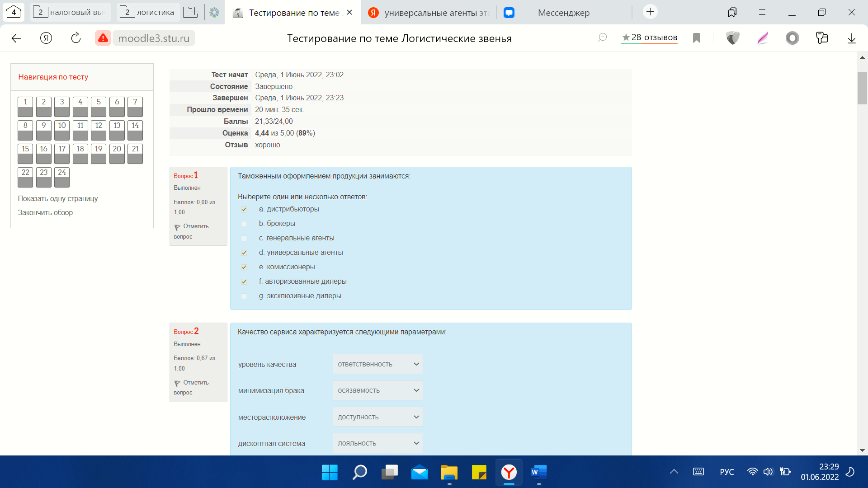Go to question 5 in test navigation
The image size is (868, 488).
99,107
